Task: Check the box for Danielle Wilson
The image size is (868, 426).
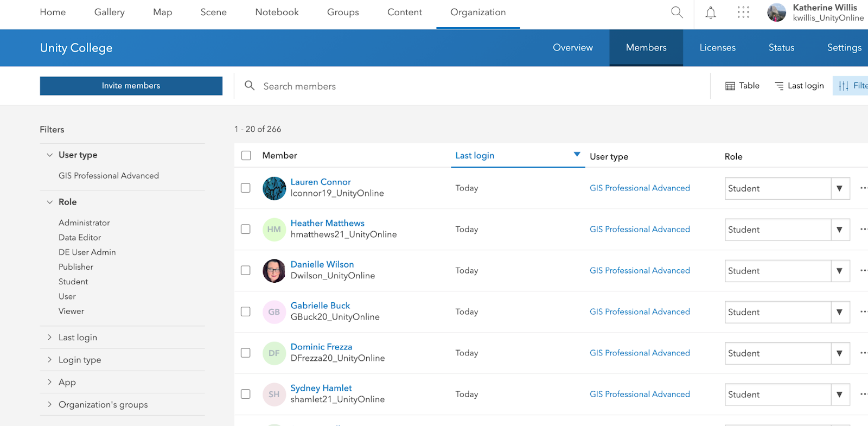Action: point(246,270)
